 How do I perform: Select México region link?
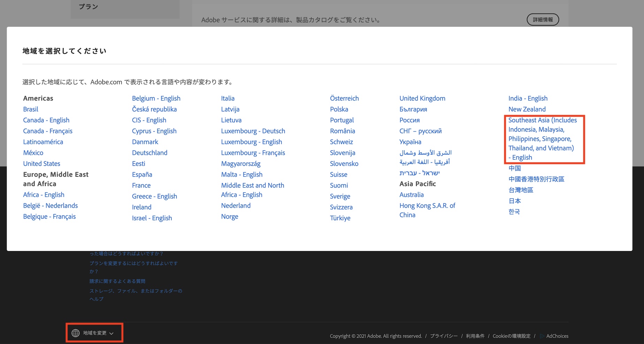click(x=33, y=153)
